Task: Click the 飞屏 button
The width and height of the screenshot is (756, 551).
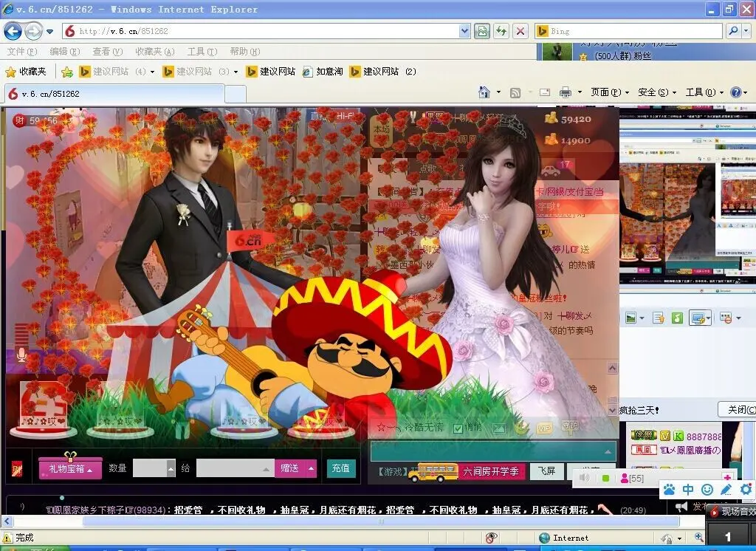Action: [x=547, y=471]
